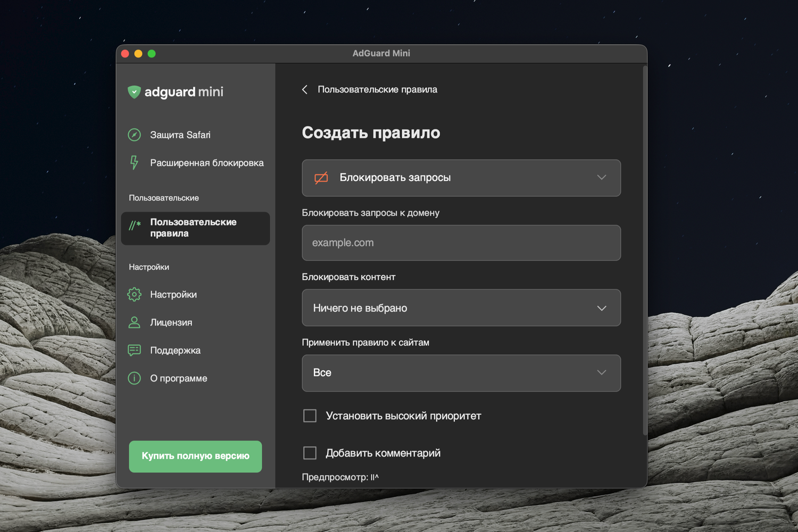This screenshot has height=532, width=798.
Task: Go back using the left chevron arrow
Action: (x=305, y=89)
